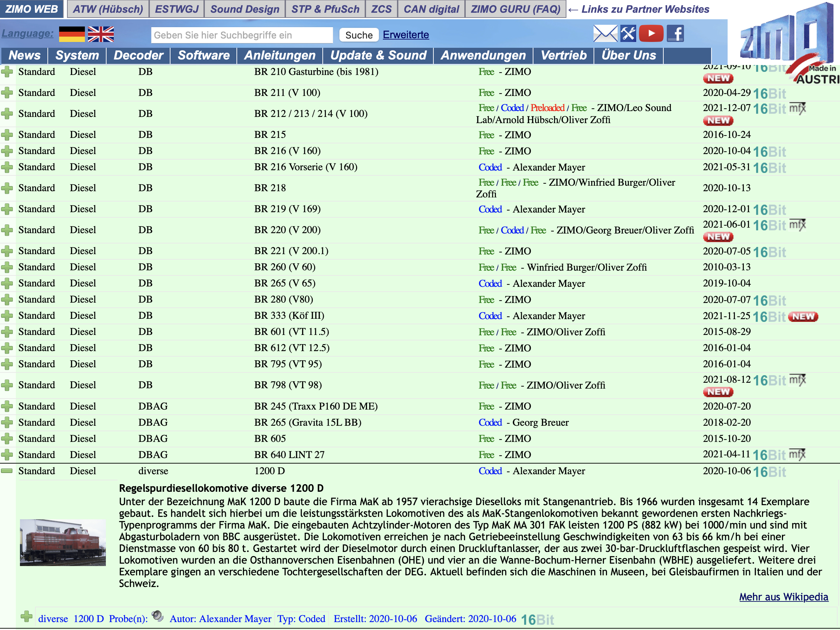
Task: Open the 1200 D locomotive photo thumbnail
Action: pos(63,543)
